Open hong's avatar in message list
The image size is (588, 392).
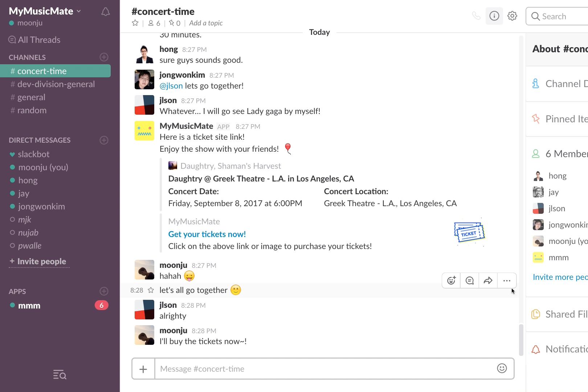point(144,54)
